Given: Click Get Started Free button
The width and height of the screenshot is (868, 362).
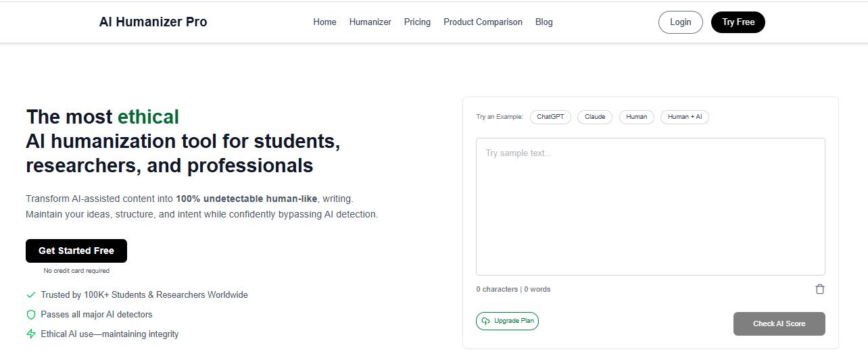Looking at the screenshot, I should [76, 251].
